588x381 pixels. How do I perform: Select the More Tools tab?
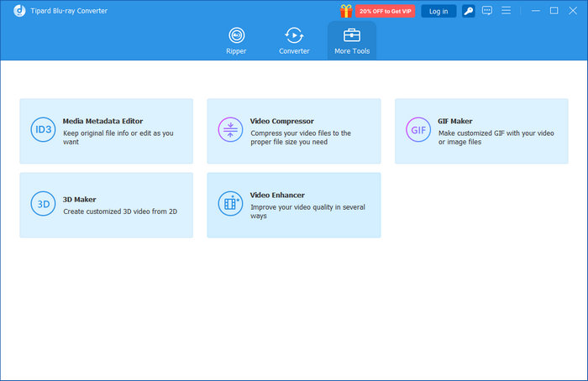[x=352, y=40]
